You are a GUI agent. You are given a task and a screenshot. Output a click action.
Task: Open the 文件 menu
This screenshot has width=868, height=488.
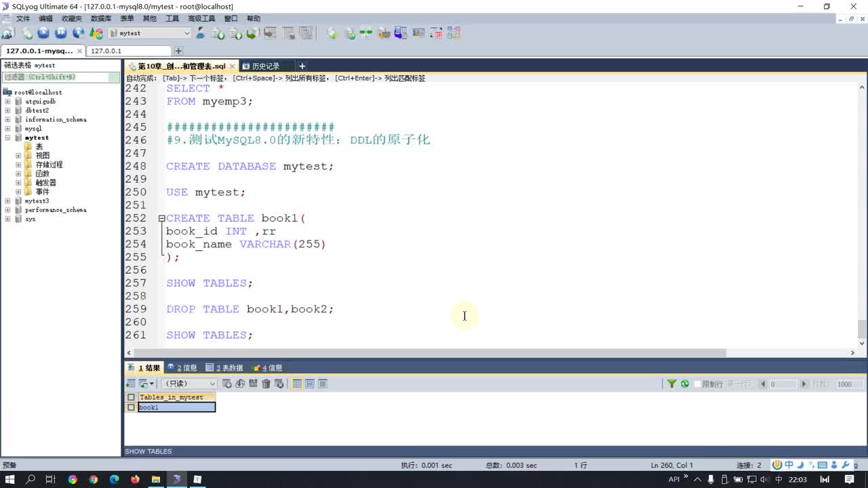pos(23,18)
